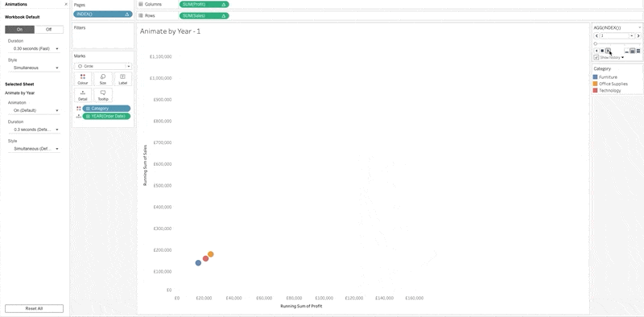This screenshot has width=644, height=317.
Task: Select the YEAR(Order Date) pill in Marks
Action: point(106,116)
